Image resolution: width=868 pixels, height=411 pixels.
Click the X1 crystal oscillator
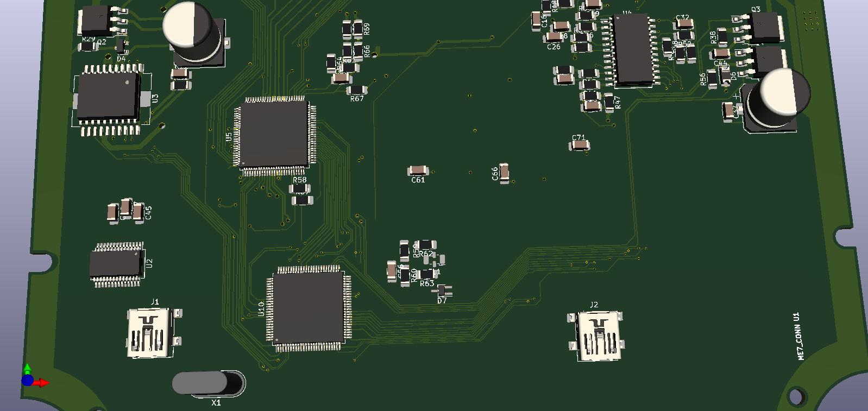[209, 383]
